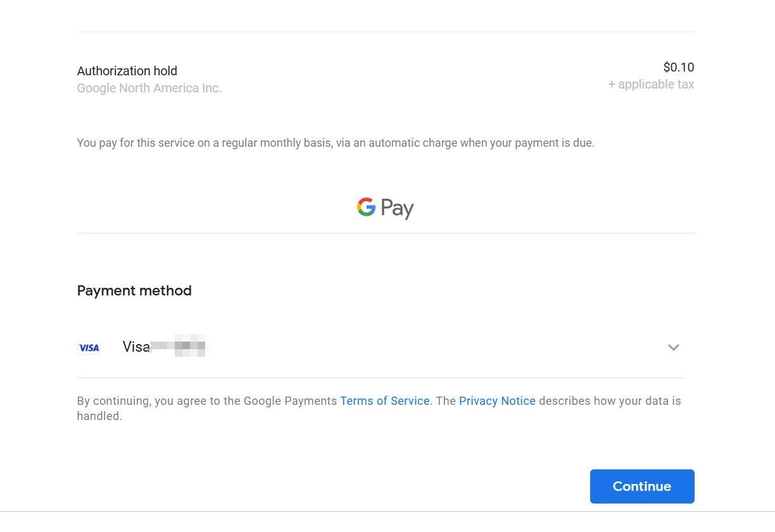
Task: Open the Terms of Service link
Action: coord(385,401)
